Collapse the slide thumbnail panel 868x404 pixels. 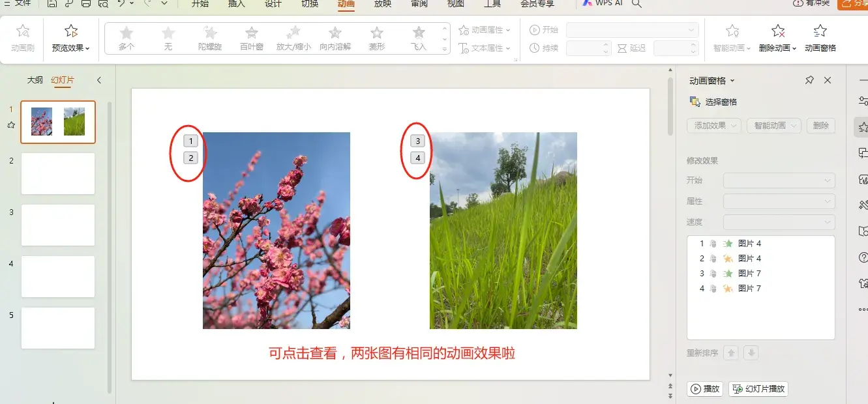[99, 80]
